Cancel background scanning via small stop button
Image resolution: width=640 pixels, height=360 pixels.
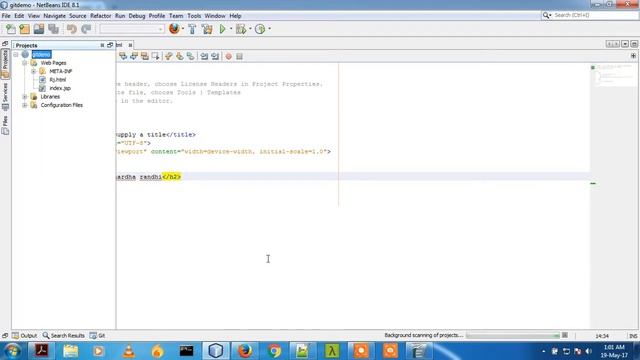point(565,335)
